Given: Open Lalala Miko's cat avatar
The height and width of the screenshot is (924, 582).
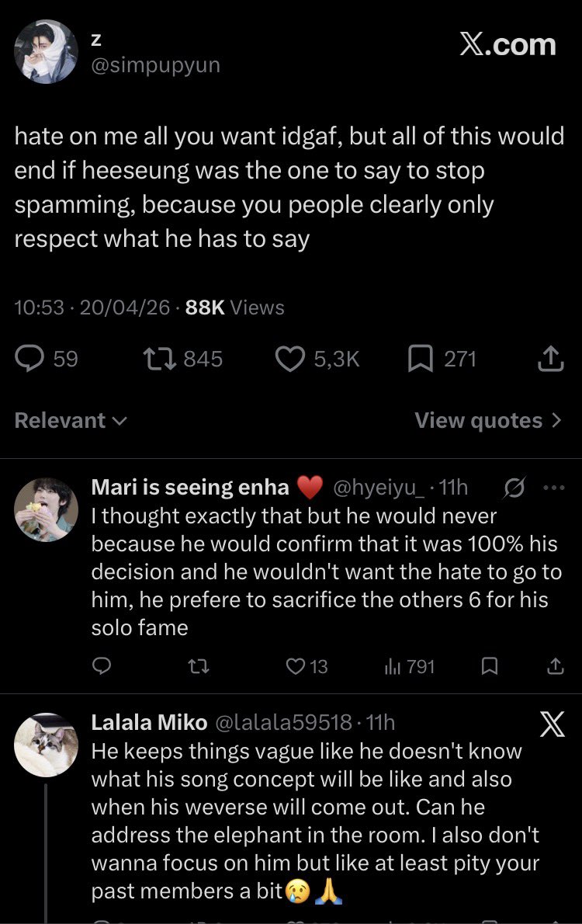Looking at the screenshot, I should tap(46, 745).
